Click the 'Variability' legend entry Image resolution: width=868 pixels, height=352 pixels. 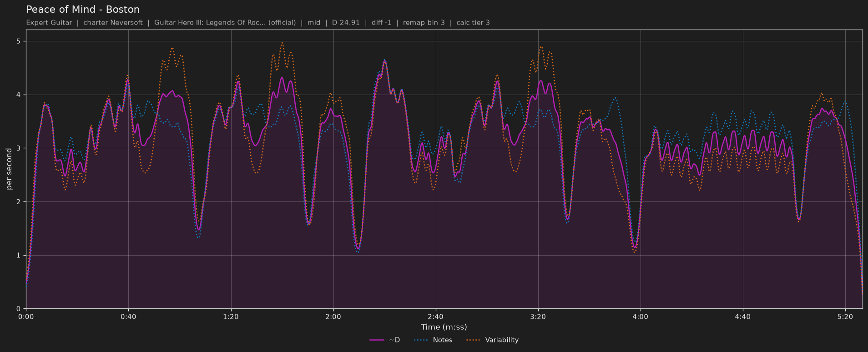pyautogui.click(x=492, y=340)
